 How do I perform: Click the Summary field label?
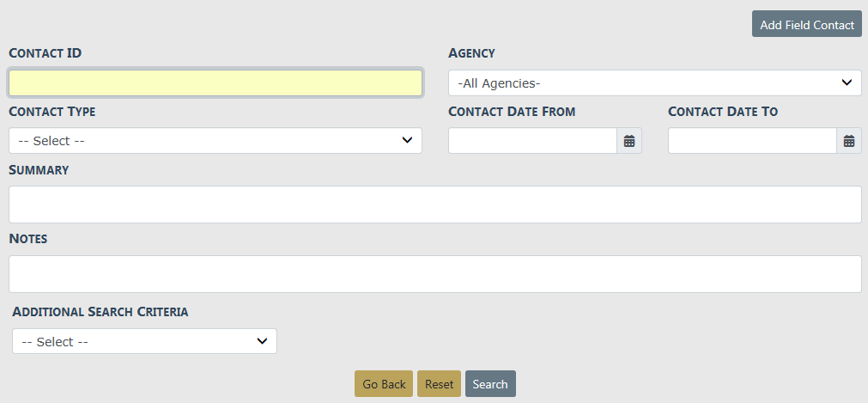(x=39, y=170)
